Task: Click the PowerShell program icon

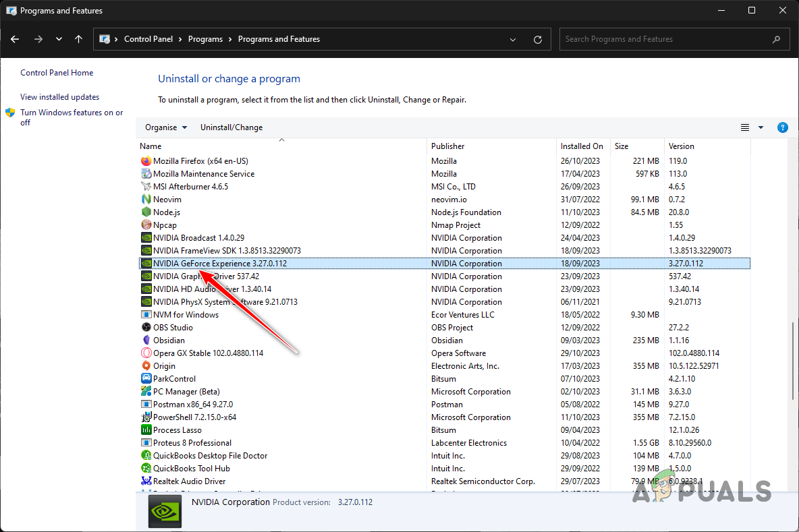Action: (x=146, y=417)
